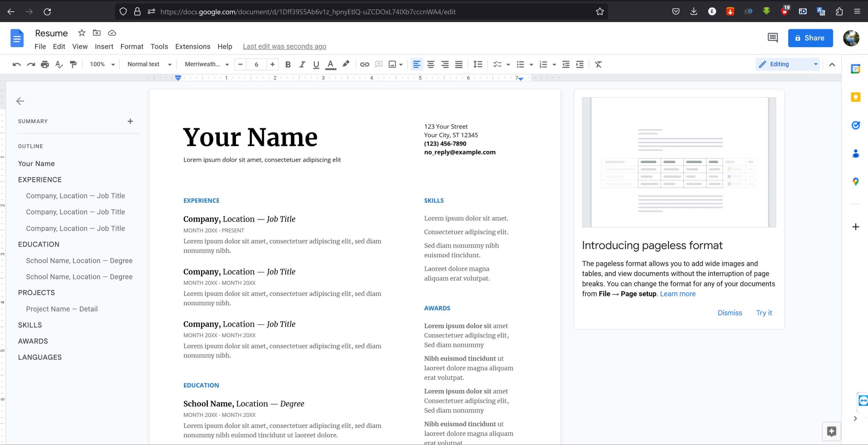Activate the Paint format tool
The width and height of the screenshot is (868, 445).
point(73,64)
